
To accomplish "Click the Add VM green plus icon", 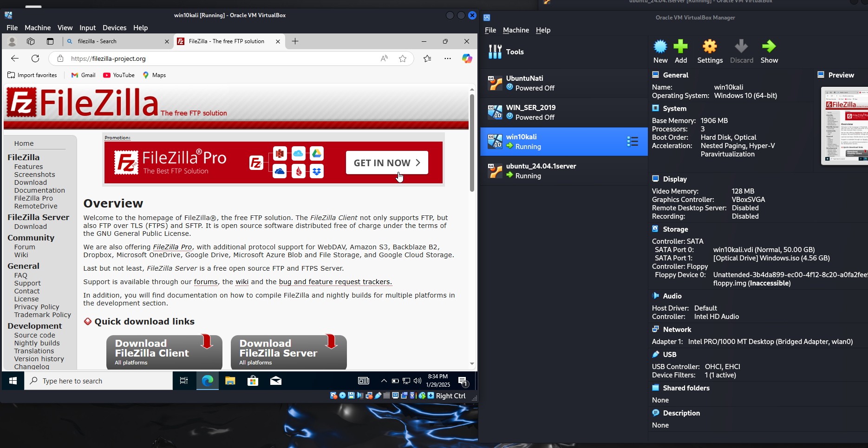I will click(x=680, y=46).
